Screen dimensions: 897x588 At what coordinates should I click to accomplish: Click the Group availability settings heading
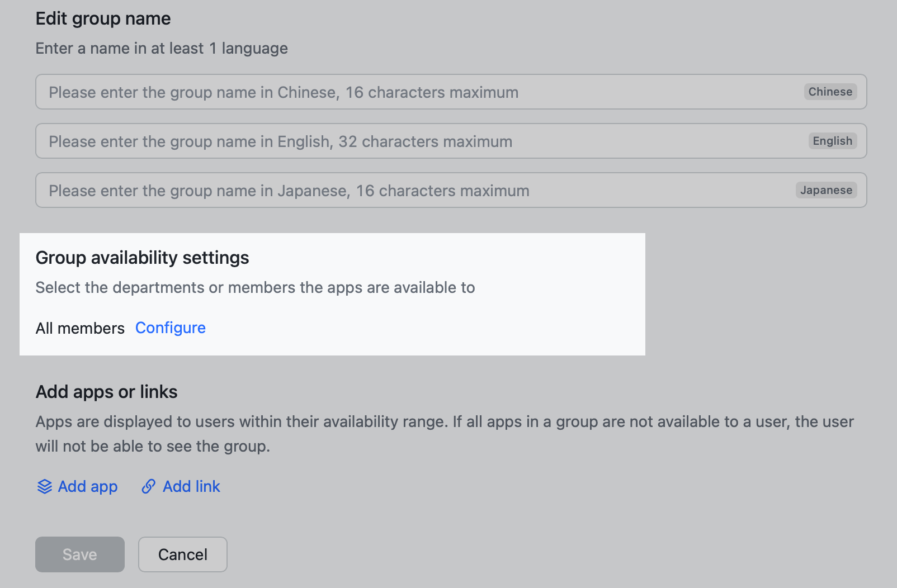142,258
